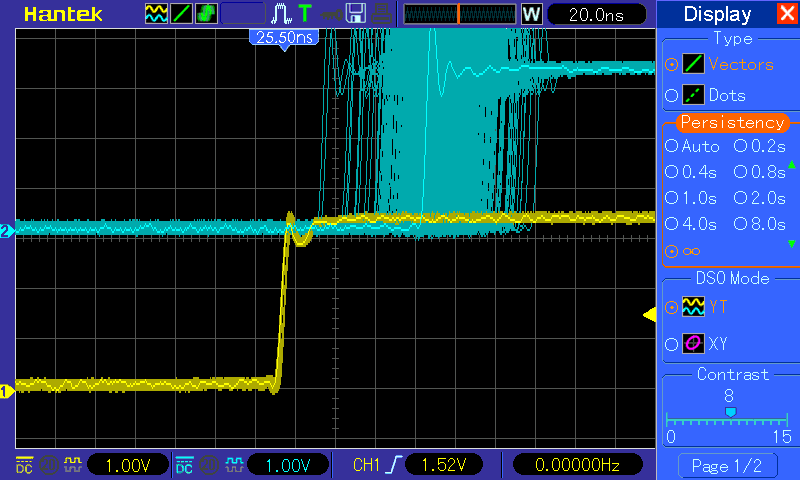The width and height of the screenshot is (800, 480).
Task: Click the green Vectors line icon in Display panel
Action: 693,64
